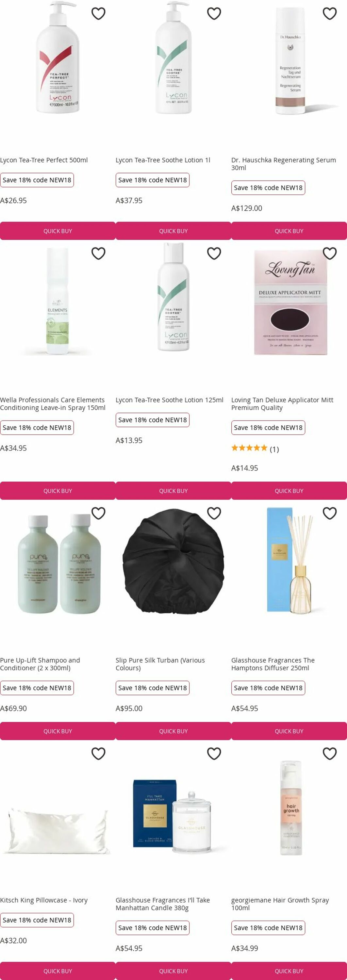The height and width of the screenshot is (980, 347).
Task: Toggle wishlist heart on Pure Up-Lift duo
Action: point(98,513)
